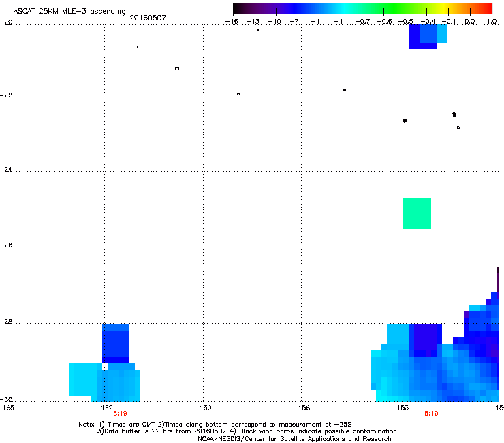The height and width of the screenshot is (443, 504).
Task: Click the red "8:13" time under longitude -162
Action: tap(120, 414)
